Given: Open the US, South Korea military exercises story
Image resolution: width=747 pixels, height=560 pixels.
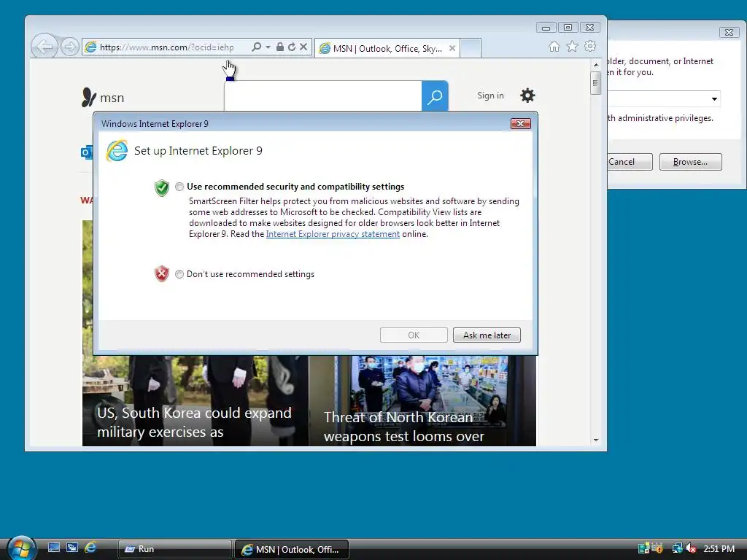Looking at the screenshot, I should (x=194, y=422).
